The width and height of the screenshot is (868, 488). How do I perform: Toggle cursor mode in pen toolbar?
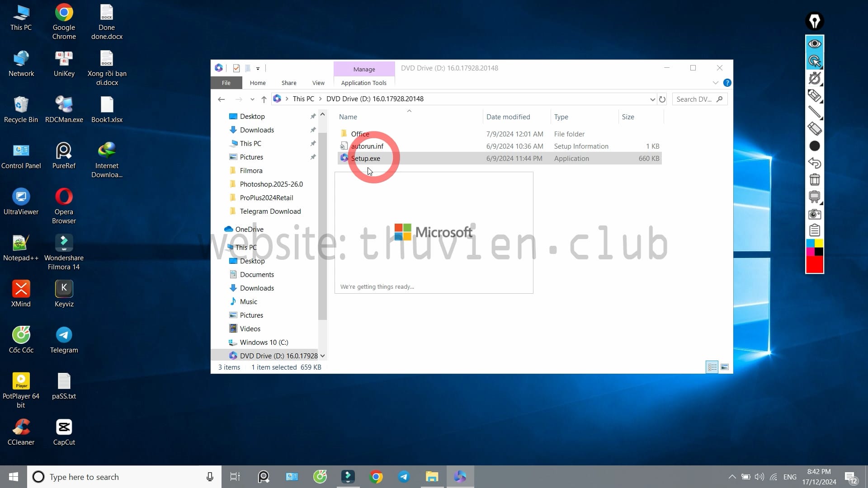(x=815, y=61)
